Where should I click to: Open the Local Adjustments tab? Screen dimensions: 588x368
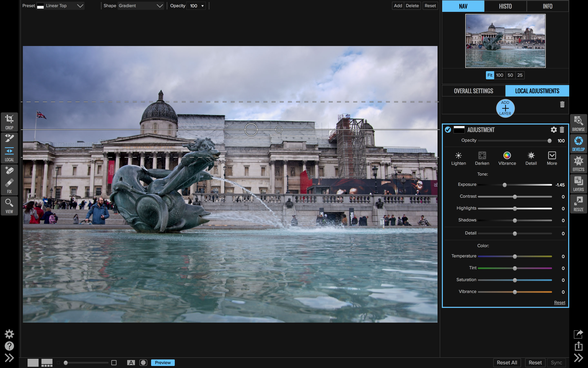coord(537,91)
